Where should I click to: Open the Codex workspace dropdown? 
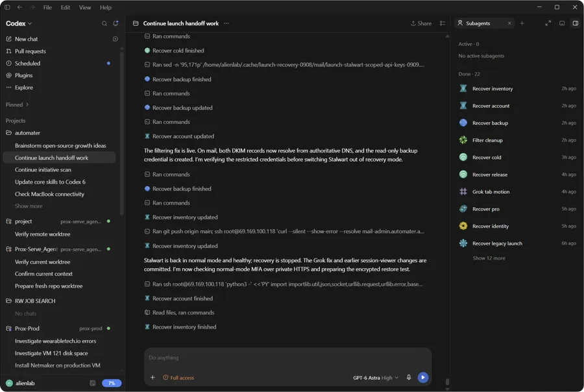tap(19, 23)
